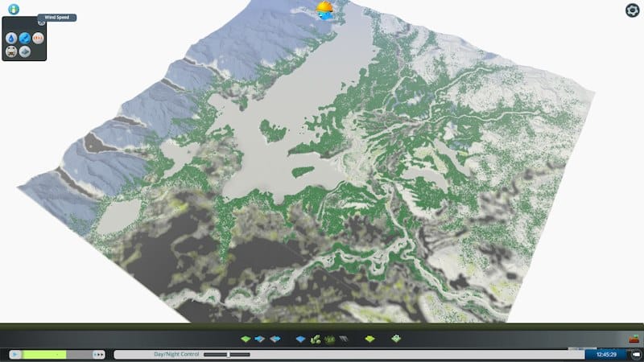Open the info views button
Screen dimensions: 644x362
click(13, 9)
